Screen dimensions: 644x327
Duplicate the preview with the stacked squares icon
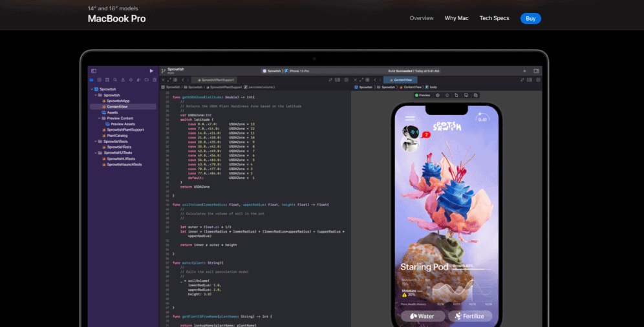[476, 95]
